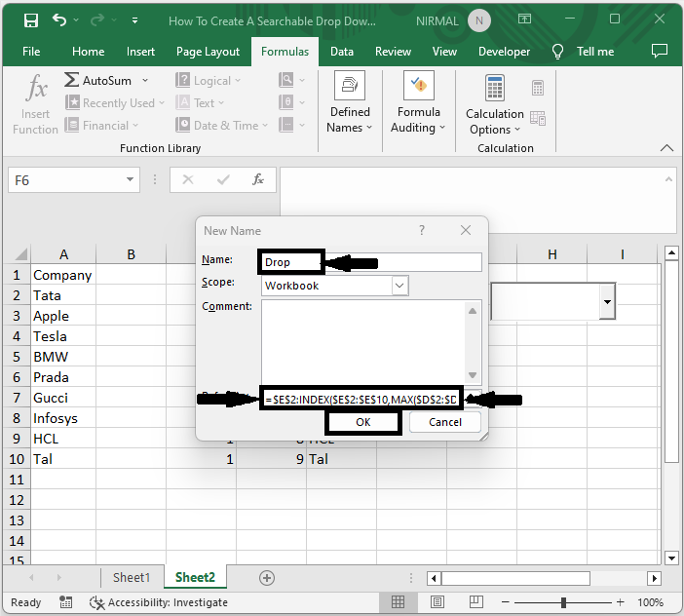The height and width of the screenshot is (616, 684).
Task: Open Recently Used functions list
Action: click(115, 103)
